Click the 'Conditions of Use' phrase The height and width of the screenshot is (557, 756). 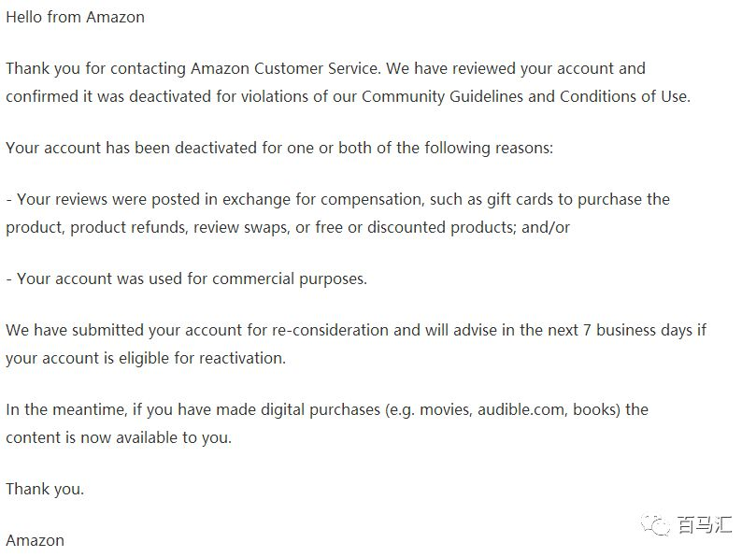coord(623,96)
